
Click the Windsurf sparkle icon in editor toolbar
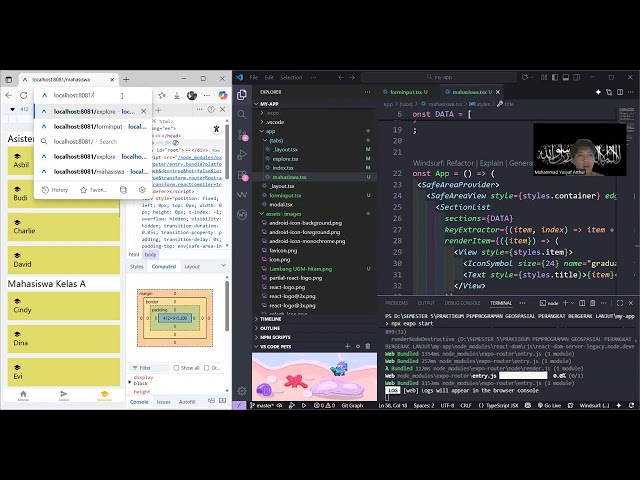coord(598,92)
